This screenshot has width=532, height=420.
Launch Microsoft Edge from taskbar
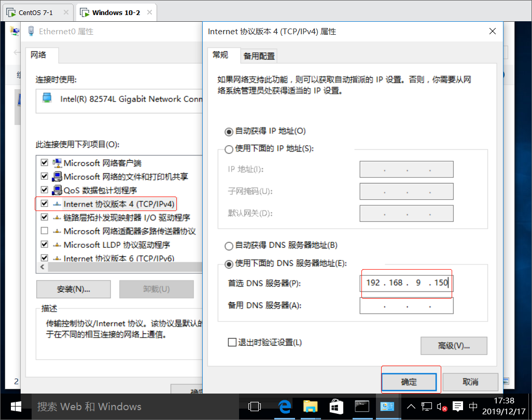[x=284, y=407]
